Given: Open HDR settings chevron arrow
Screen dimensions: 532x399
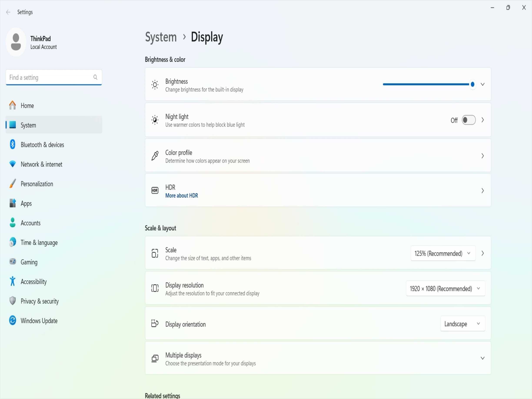Looking at the screenshot, I should tap(483, 191).
